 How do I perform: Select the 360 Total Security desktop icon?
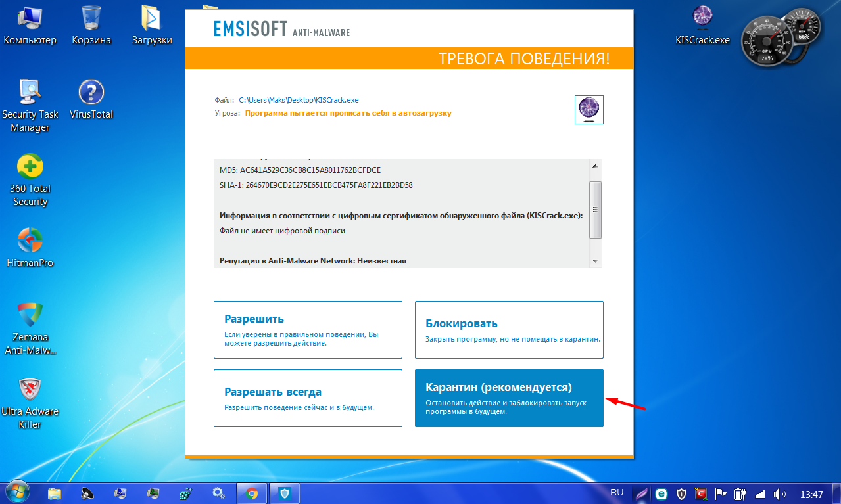30,181
